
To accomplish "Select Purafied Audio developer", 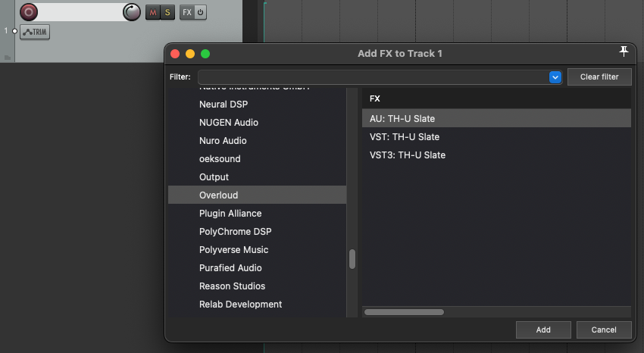I will point(257,268).
